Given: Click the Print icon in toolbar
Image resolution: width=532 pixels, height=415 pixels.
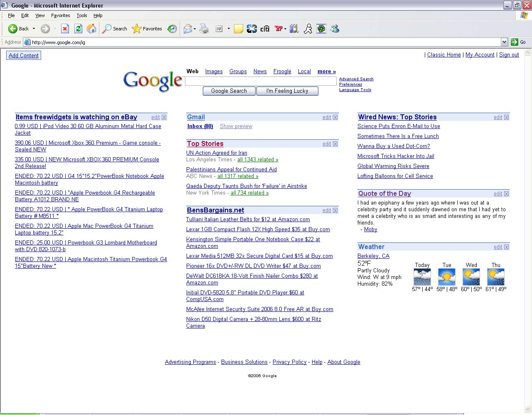Looking at the screenshot, I should coord(204,29).
